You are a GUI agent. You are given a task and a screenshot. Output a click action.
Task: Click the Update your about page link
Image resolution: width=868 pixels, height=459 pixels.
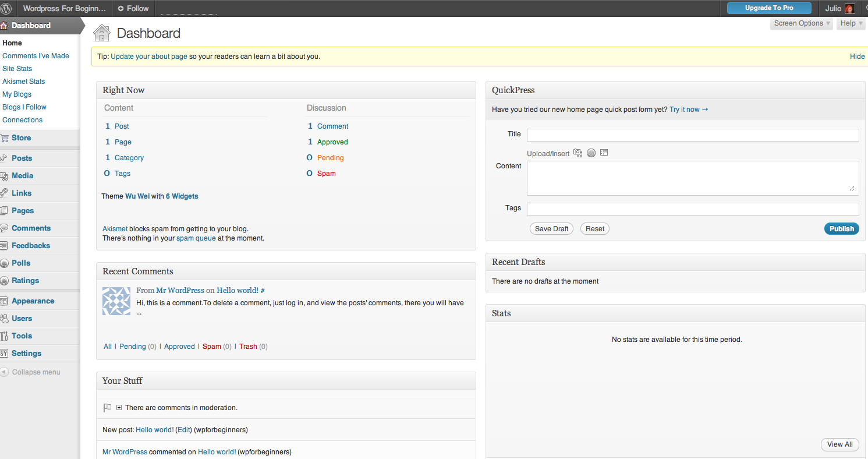pyautogui.click(x=149, y=57)
